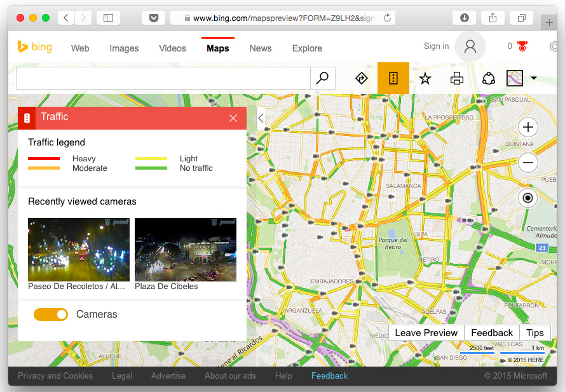Select the Maps tab

217,48
